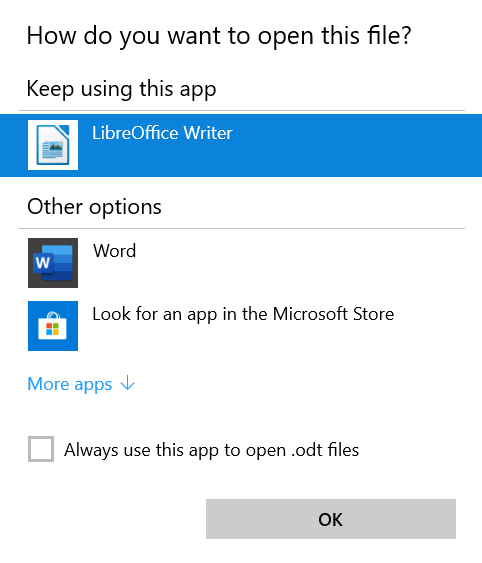Click the Keep using this app heading
The height and width of the screenshot is (563, 482).
pyautogui.click(x=121, y=89)
